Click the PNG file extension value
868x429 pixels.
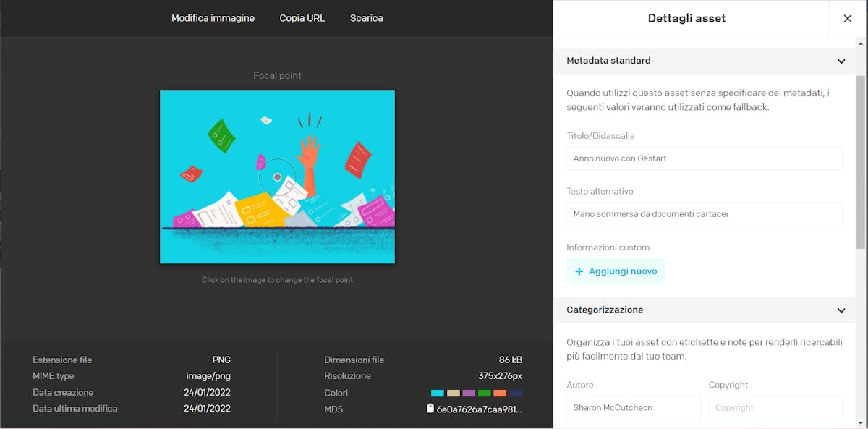221,360
